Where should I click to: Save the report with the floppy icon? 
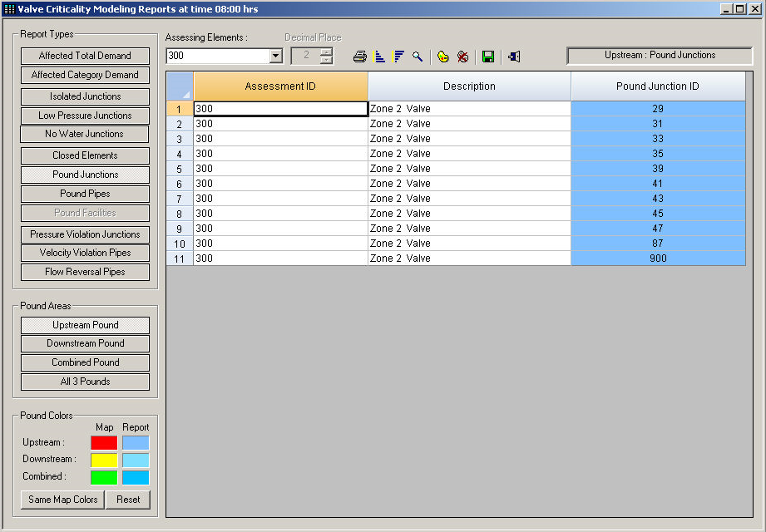[x=488, y=57]
